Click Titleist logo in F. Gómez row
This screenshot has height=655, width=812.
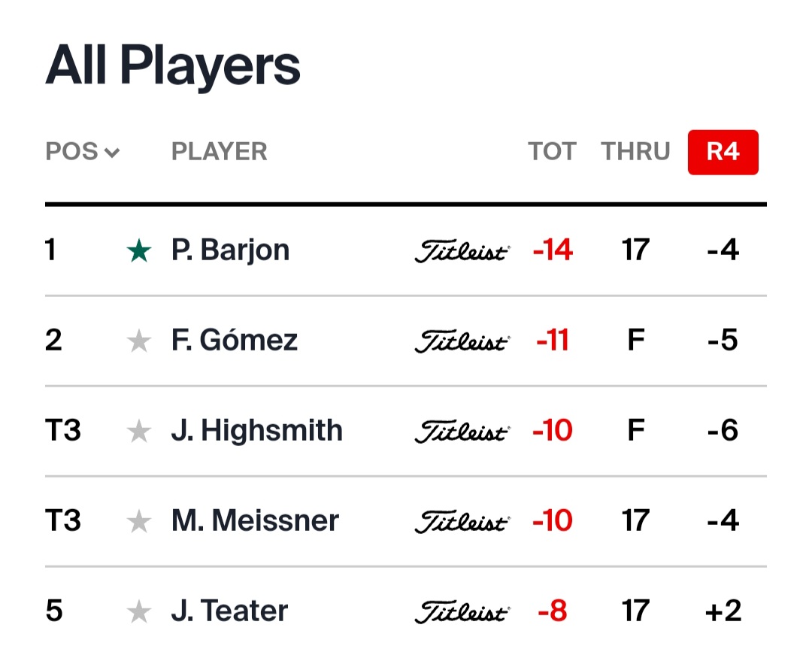pyautogui.click(x=462, y=341)
